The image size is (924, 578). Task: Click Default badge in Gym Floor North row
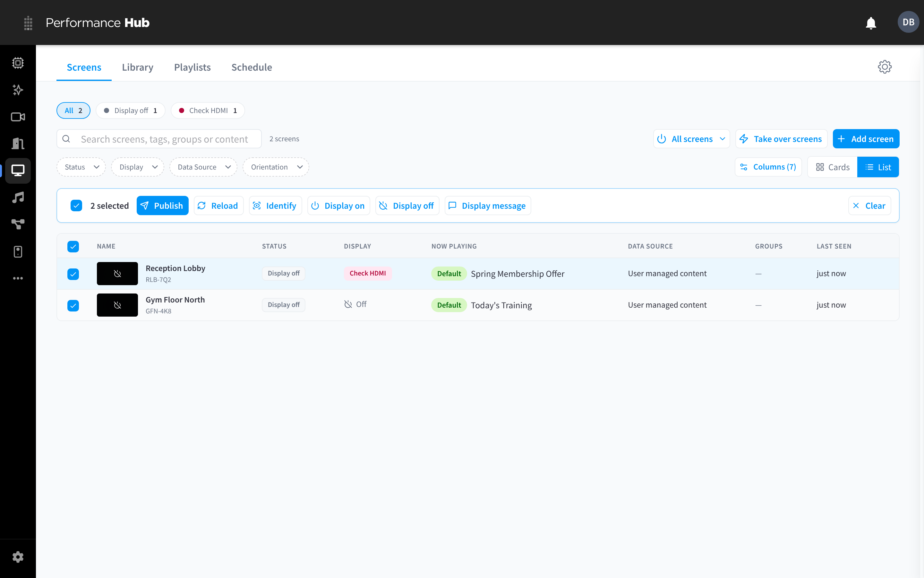(449, 305)
